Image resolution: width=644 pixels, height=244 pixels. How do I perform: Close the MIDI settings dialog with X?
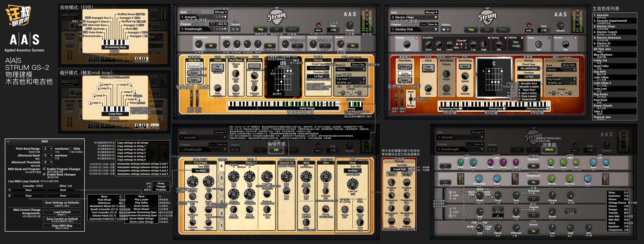[x=8, y=142]
